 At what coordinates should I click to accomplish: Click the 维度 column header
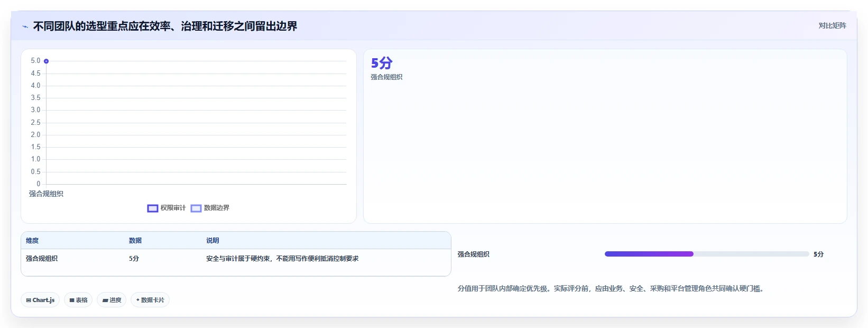pyautogui.click(x=32, y=241)
